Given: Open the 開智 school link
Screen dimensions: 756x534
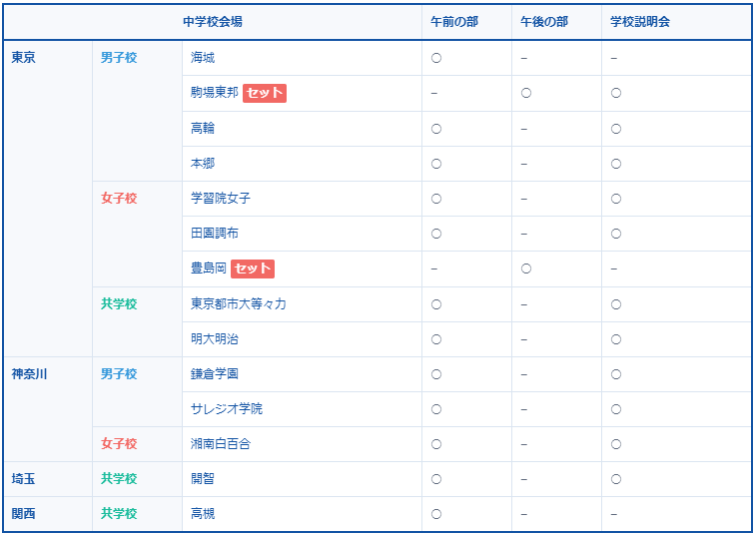Looking at the screenshot, I should 203,478.
